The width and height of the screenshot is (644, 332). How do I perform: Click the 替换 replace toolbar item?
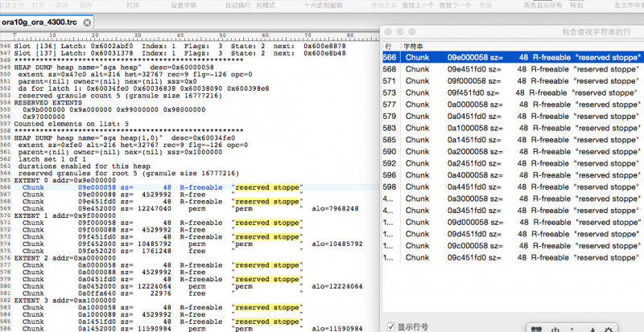[485, 6]
